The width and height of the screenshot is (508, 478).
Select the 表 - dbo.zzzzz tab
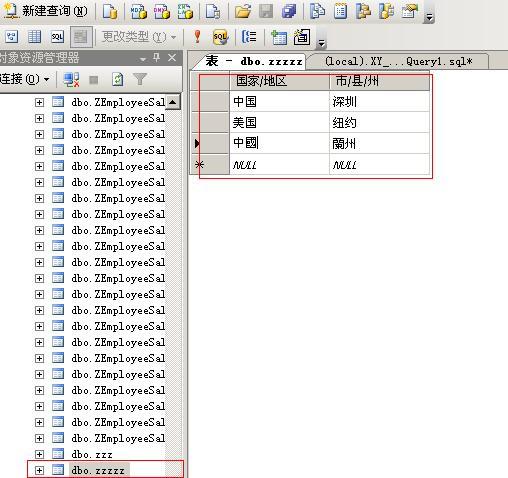[253, 61]
